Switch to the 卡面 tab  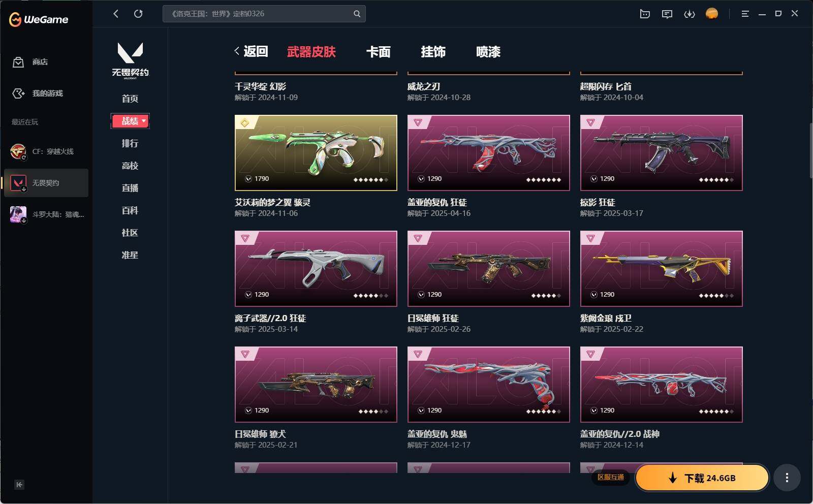tap(379, 52)
